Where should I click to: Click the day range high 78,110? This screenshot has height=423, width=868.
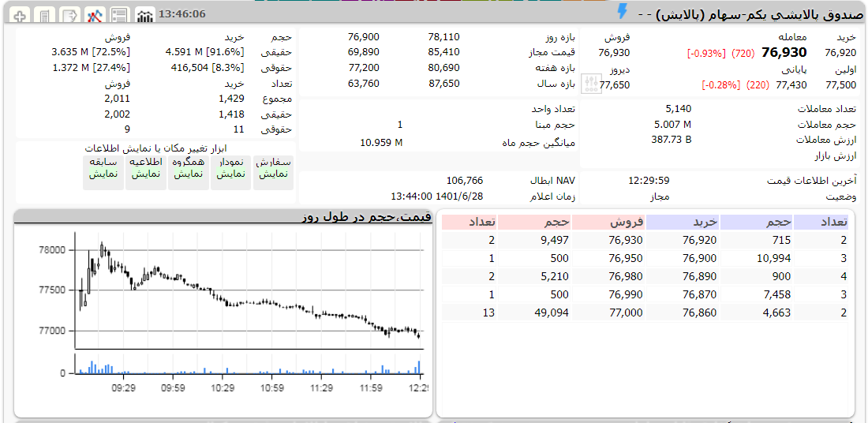pyautogui.click(x=443, y=37)
